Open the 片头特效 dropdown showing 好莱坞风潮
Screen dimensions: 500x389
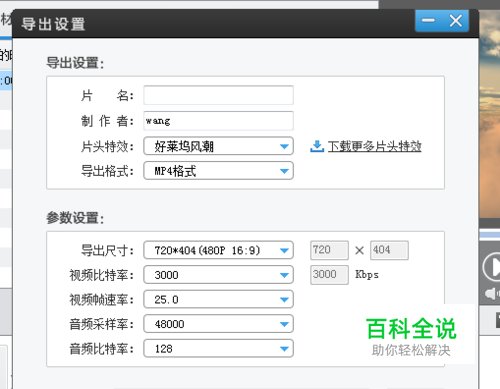point(218,146)
